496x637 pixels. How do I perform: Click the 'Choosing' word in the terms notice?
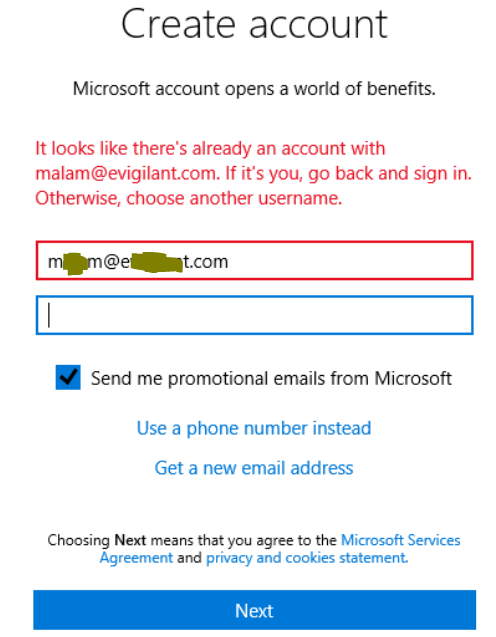(78, 540)
